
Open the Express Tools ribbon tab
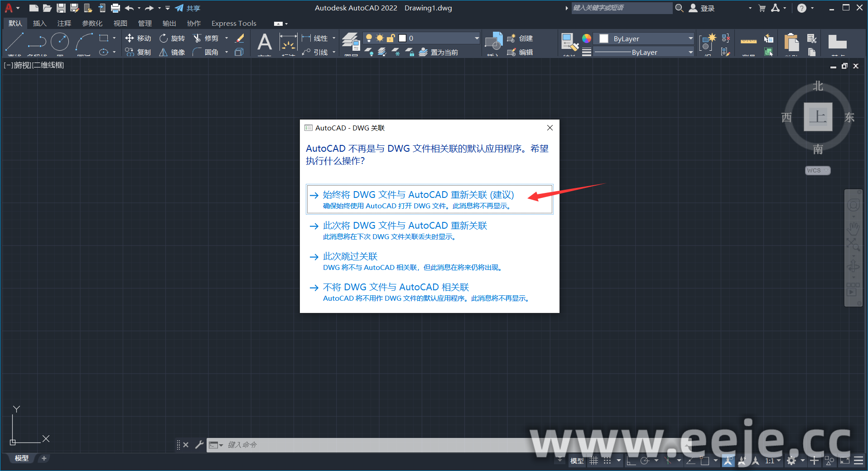[234, 24]
